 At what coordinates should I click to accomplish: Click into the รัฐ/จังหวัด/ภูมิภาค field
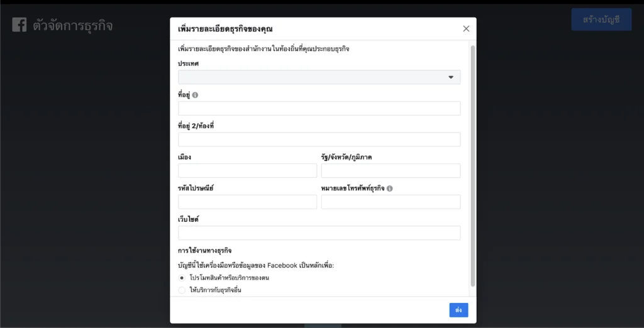pyautogui.click(x=391, y=171)
